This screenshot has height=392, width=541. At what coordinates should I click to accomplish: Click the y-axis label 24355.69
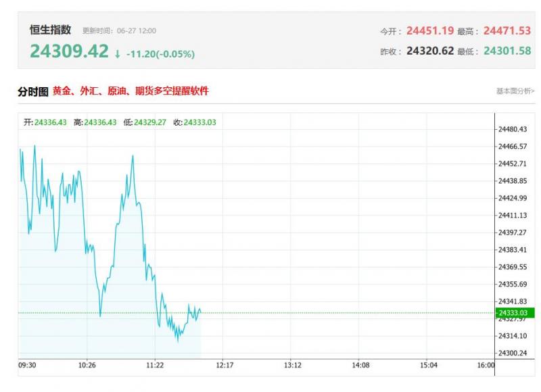click(513, 285)
